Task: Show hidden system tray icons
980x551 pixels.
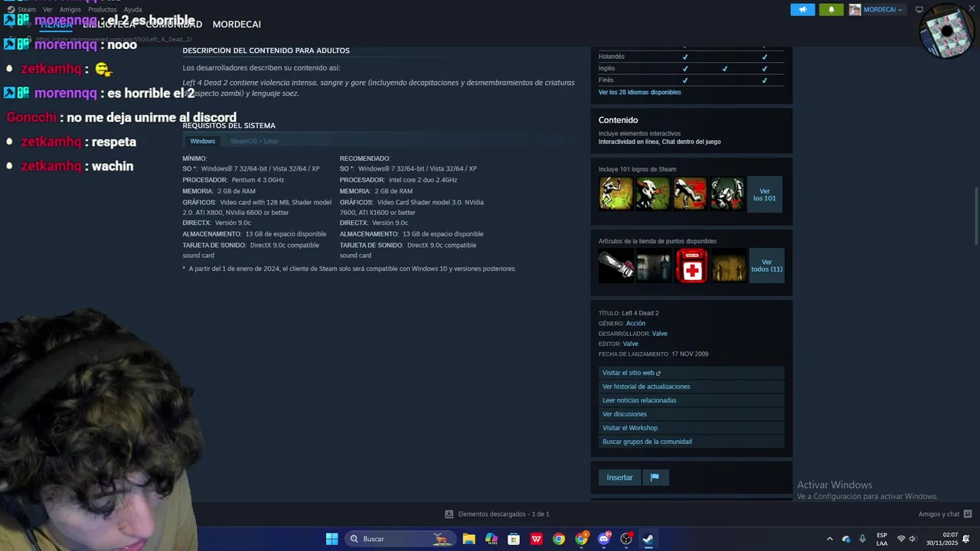Action: (829, 539)
